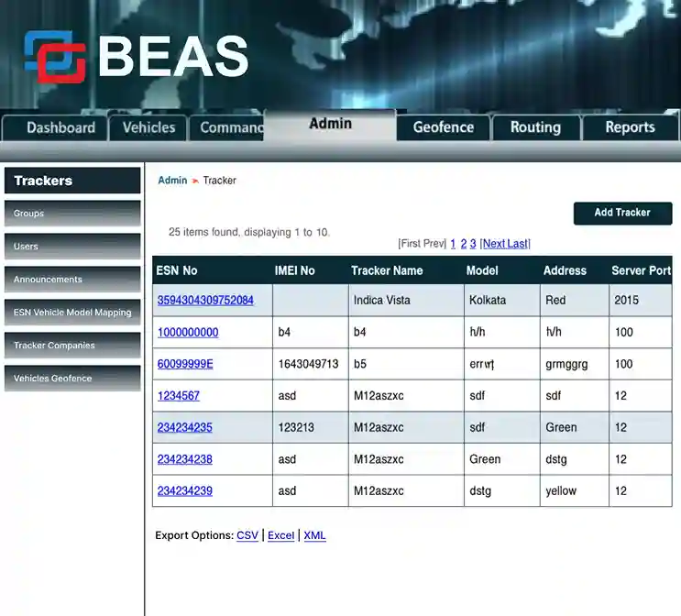Select Groups in the sidebar
681x616 pixels.
tap(72, 214)
